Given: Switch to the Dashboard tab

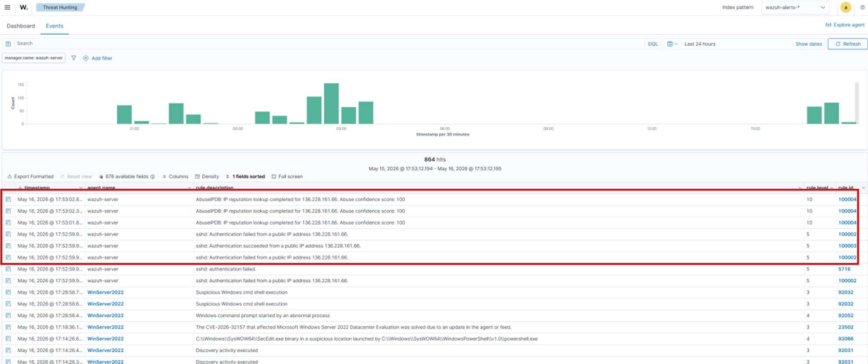Looking at the screenshot, I should (x=21, y=26).
